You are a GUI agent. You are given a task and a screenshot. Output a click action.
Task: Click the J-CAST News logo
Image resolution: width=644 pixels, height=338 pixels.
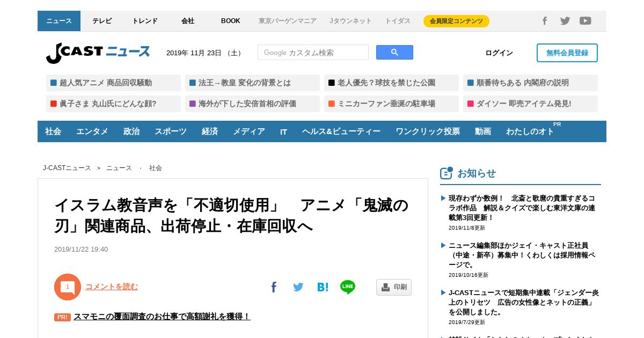coord(98,53)
